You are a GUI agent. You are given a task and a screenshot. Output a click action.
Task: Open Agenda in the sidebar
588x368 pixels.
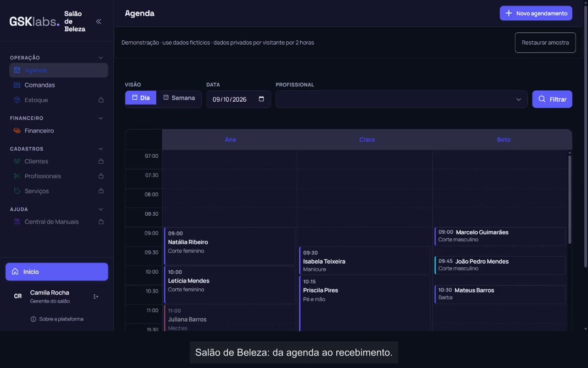pyautogui.click(x=58, y=70)
